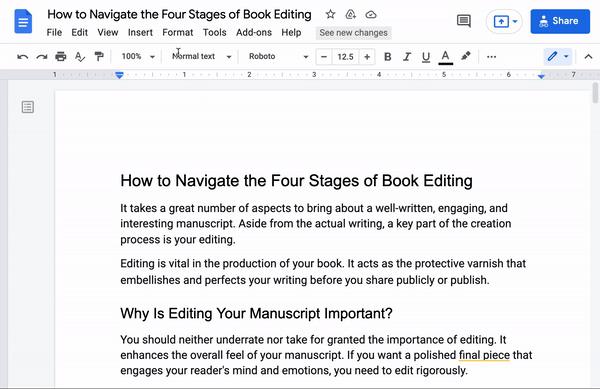Click the vertical scrollbar thumb
The image size is (600, 389).
pyautogui.click(x=595, y=93)
